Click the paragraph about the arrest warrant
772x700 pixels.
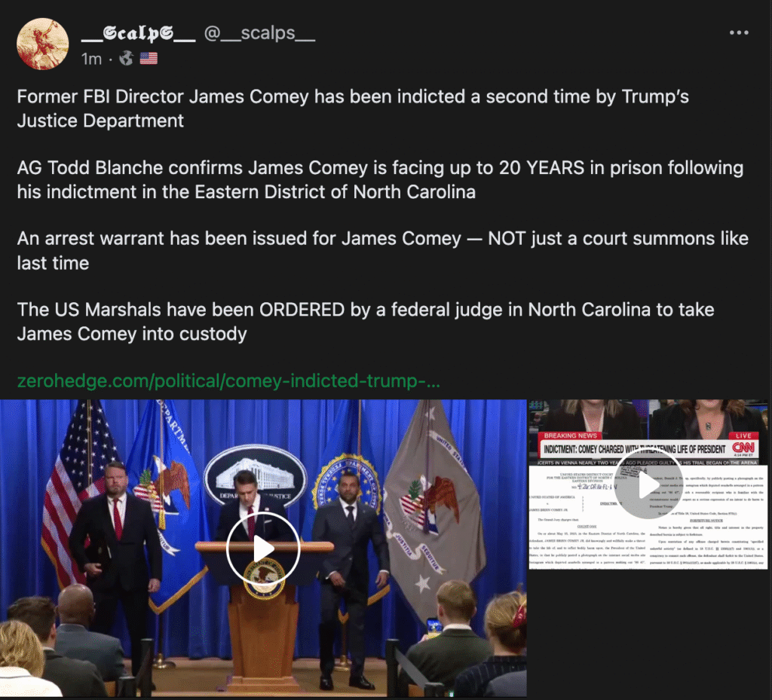tap(382, 250)
